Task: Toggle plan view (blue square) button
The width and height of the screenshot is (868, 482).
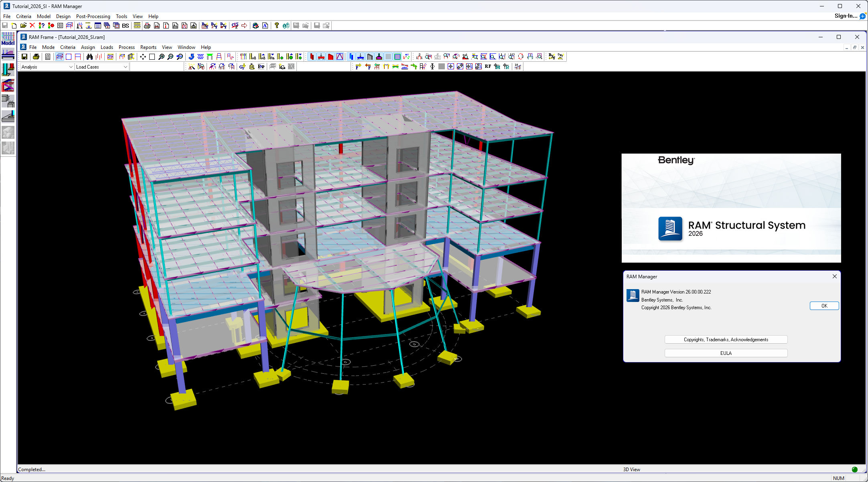Action: click(x=69, y=57)
